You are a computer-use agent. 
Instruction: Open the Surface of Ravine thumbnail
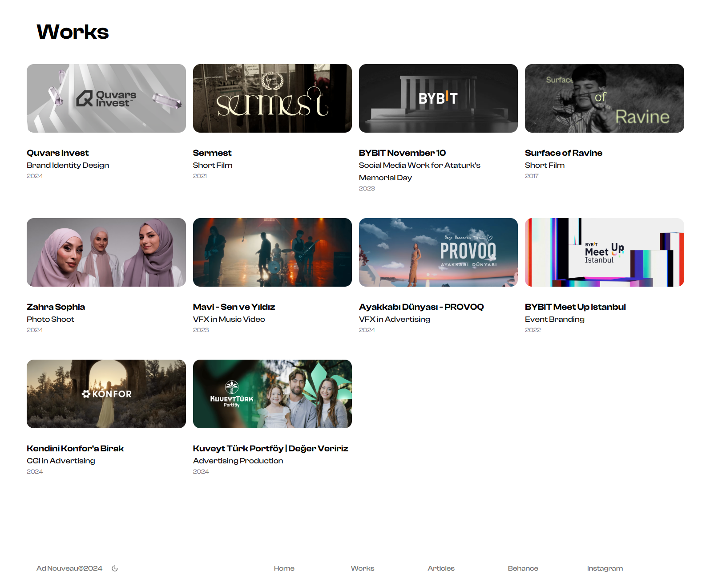pos(604,98)
